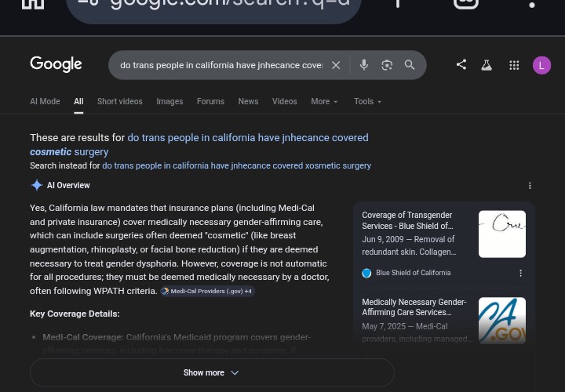This screenshot has height=392, width=565.
Task: Open the Tools dropdown
Action: 367,101
